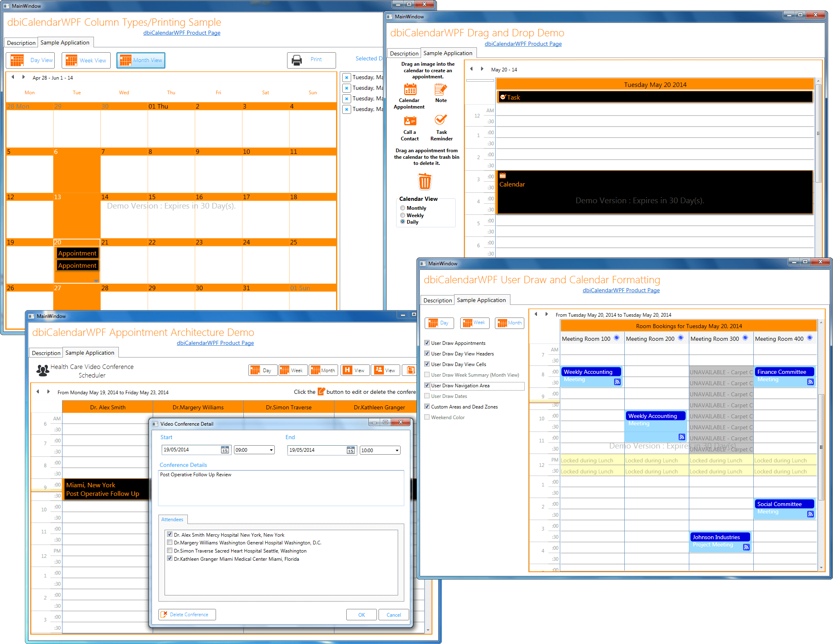Click the edit icon on Johnson Industries appointment
This screenshot has width=833, height=644.
pyautogui.click(x=746, y=548)
